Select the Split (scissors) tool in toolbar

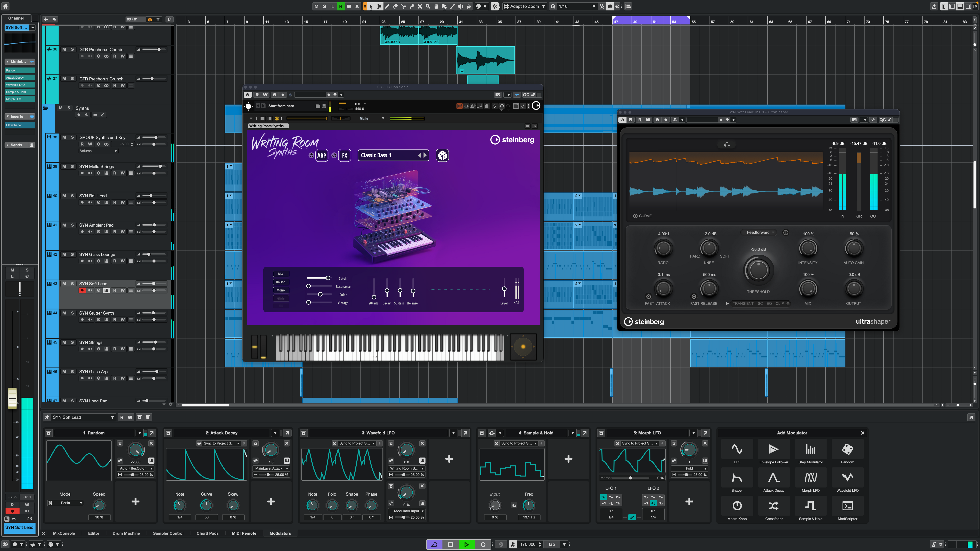point(403,6)
